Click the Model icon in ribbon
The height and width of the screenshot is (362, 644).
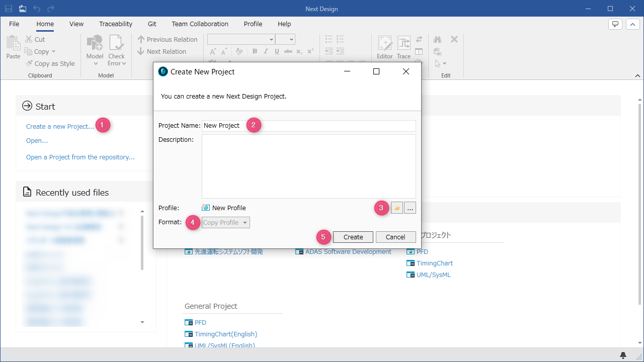95,43
